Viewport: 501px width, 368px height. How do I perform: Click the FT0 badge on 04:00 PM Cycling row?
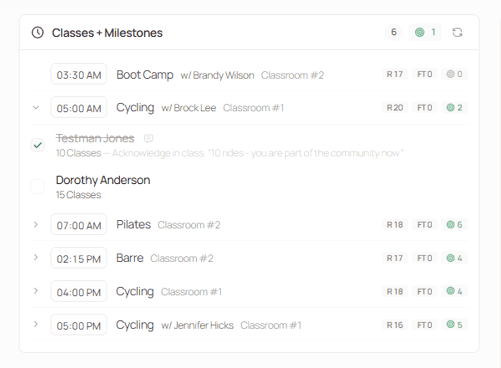point(425,291)
